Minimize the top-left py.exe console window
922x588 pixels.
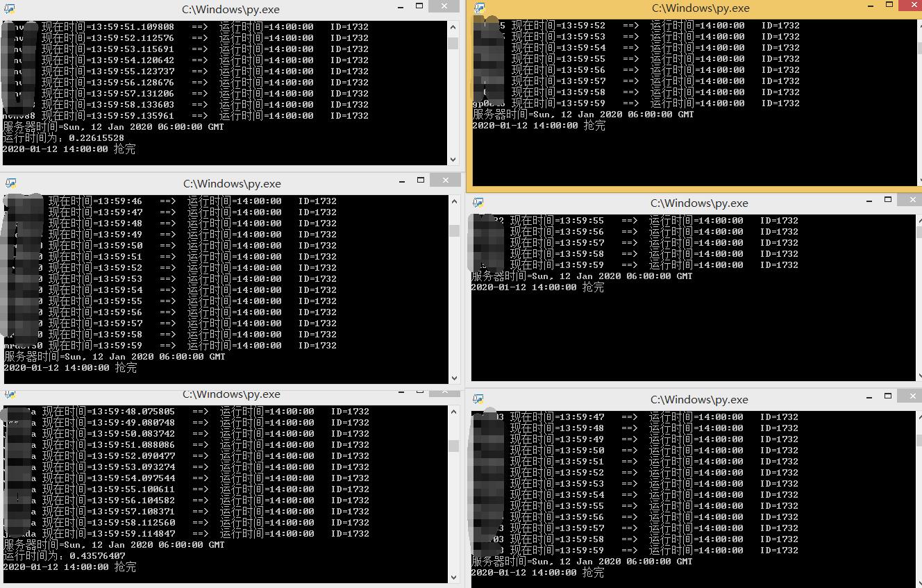point(402,8)
